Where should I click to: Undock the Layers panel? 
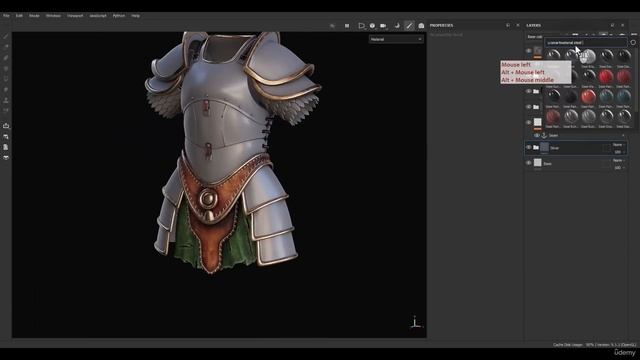612,25
